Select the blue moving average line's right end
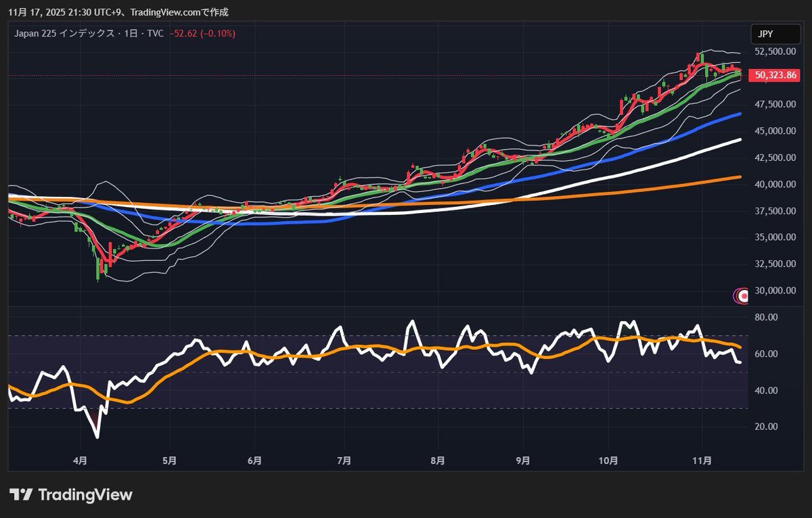812x518 pixels. tap(739, 114)
